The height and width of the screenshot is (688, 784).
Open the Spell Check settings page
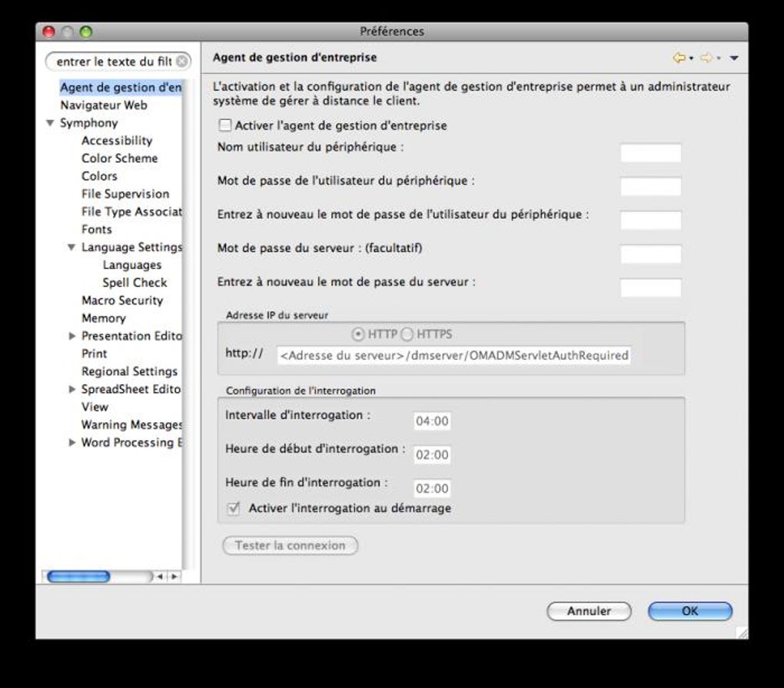(135, 282)
